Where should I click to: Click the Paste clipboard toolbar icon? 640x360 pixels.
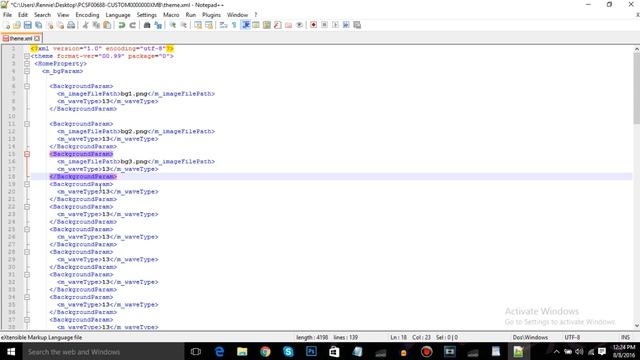tap(107, 25)
